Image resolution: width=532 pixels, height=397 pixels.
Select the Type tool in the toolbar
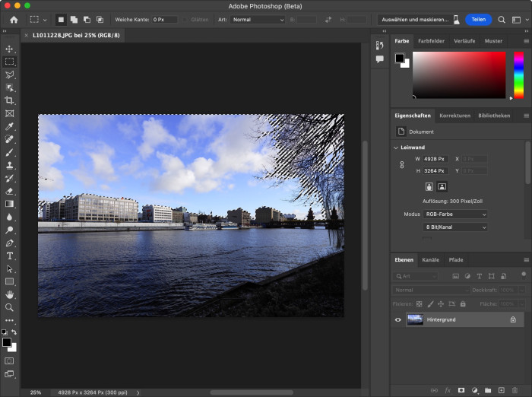(x=9, y=256)
